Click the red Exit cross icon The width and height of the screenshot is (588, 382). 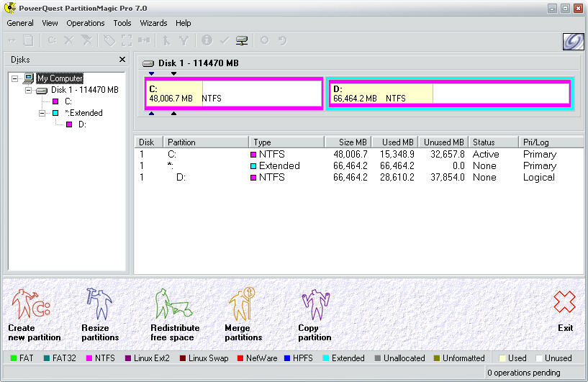(565, 301)
